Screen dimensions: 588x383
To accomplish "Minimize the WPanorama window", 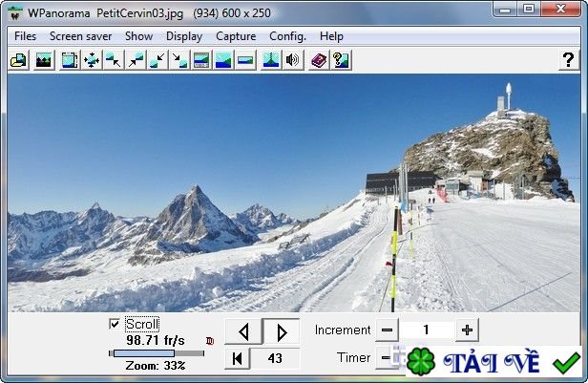I will (x=505, y=9).
